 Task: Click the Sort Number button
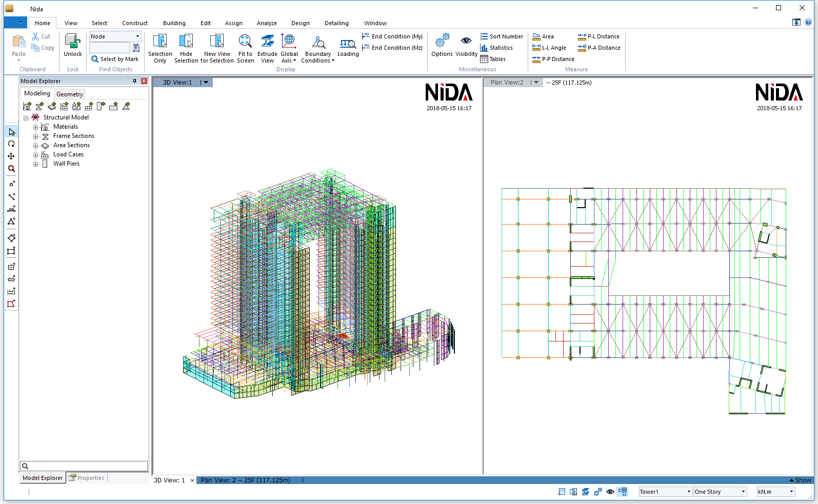click(x=502, y=36)
